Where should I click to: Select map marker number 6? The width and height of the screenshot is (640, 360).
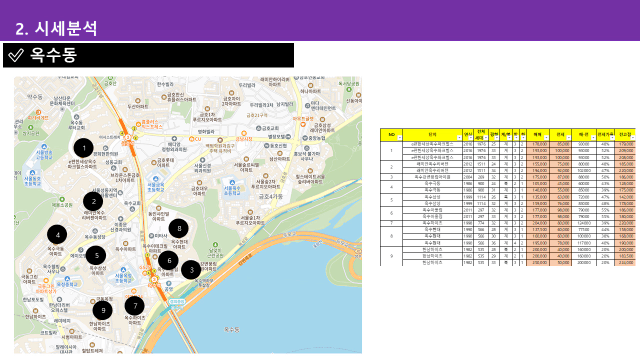pyautogui.click(x=168, y=260)
